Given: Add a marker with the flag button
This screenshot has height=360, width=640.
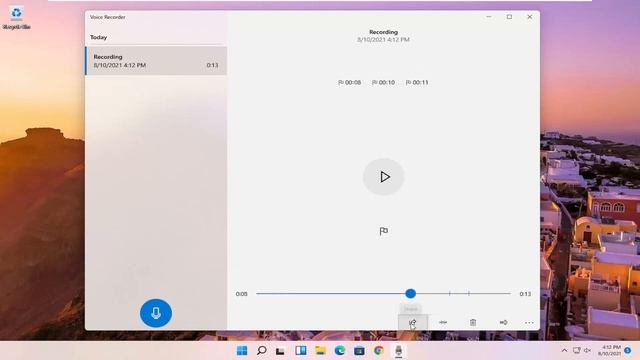Looking at the screenshot, I should point(384,231).
